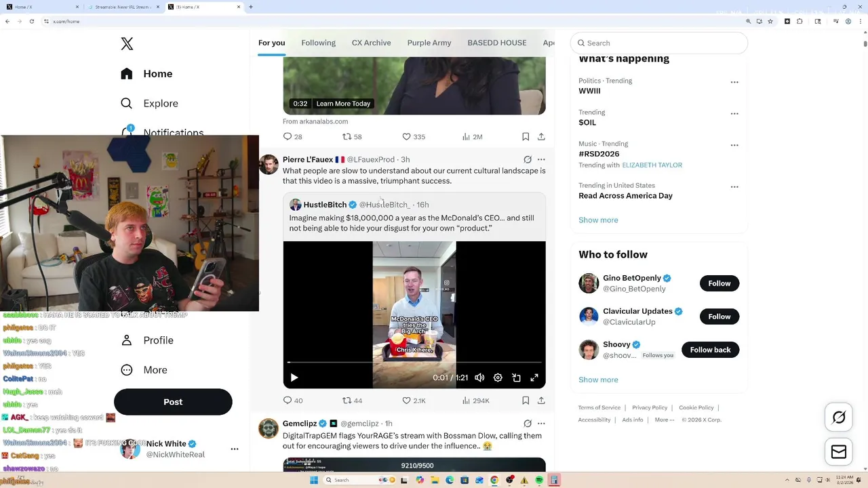Open the Messages floating button
The image size is (868, 488).
839,452
